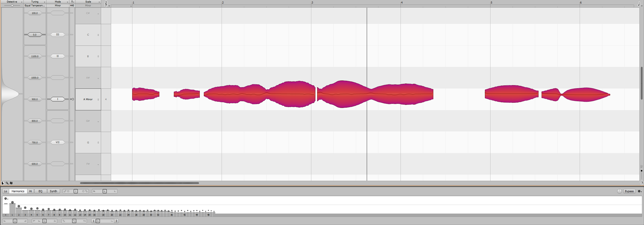Image resolution: width=644 pixels, height=225 pixels.
Task: Switch to the EQ tab
Action: (40, 191)
